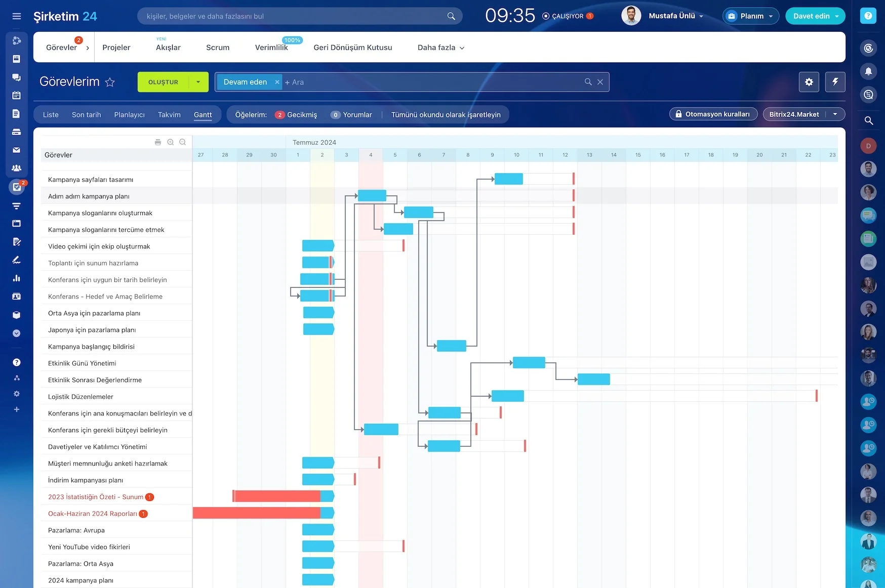Screen dimensions: 885x588
Task: Open the Planım dropdown
Action: click(x=751, y=16)
